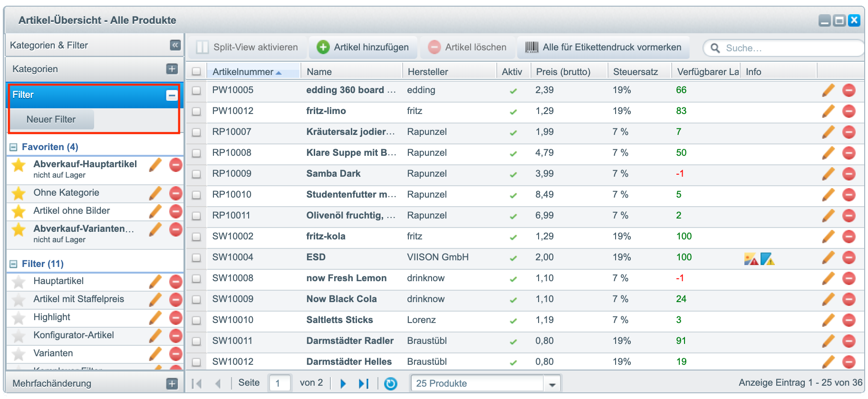Viewport: 868px width, 399px height.
Task: Tick the checkbox for article PW10005
Action: click(x=196, y=90)
